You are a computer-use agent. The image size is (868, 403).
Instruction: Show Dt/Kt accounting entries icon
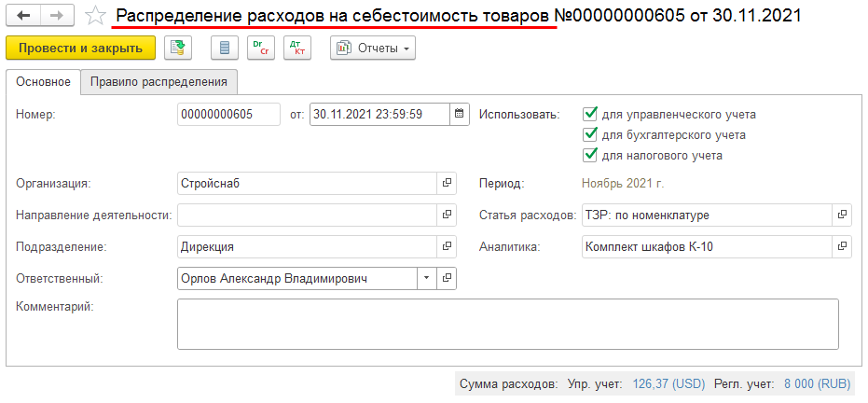298,49
